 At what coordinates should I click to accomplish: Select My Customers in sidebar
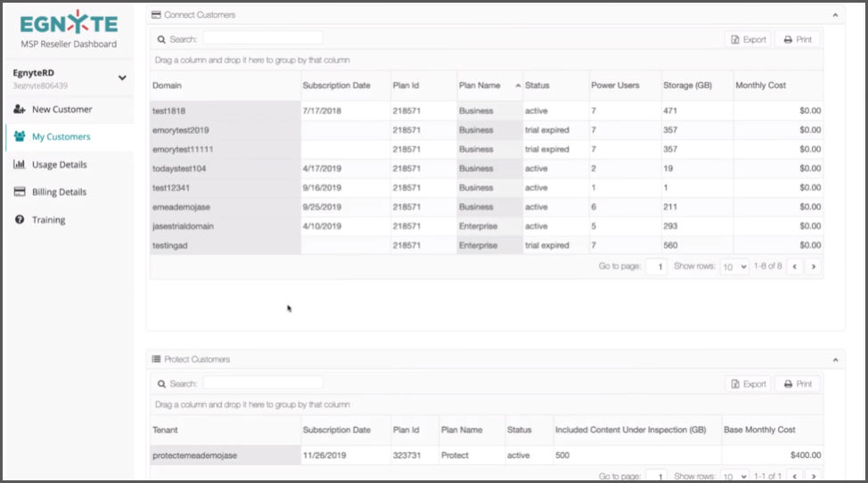(61, 137)
